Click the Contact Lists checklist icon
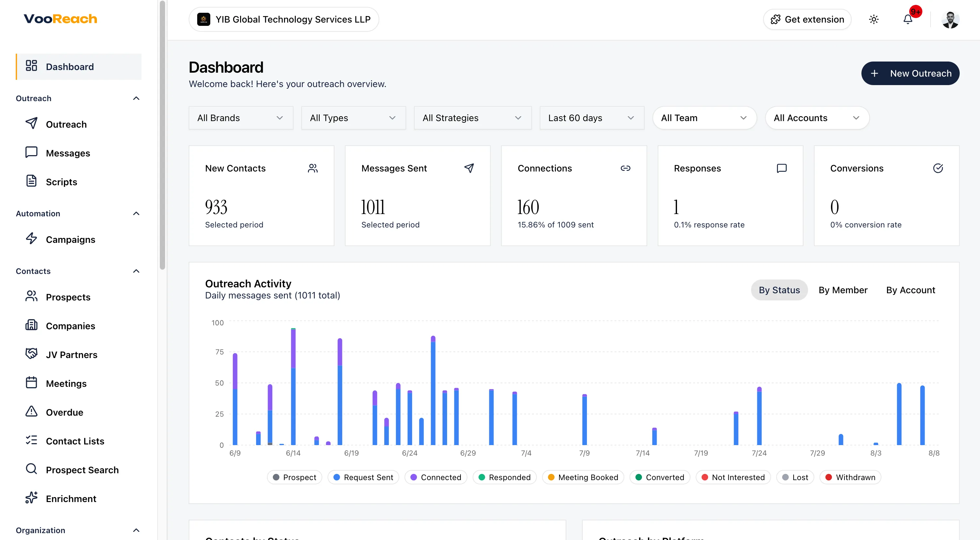This screenshot has width=980, height=540. 31,441
